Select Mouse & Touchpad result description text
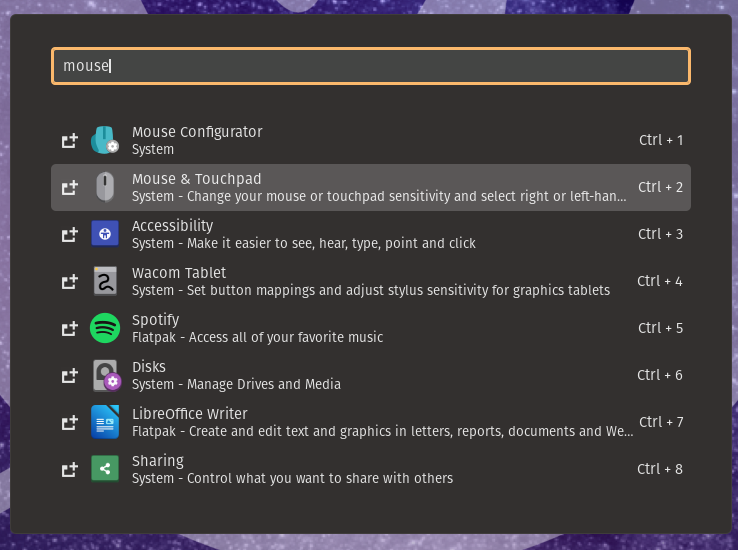The image size is (738, 550). click(379, 197)
